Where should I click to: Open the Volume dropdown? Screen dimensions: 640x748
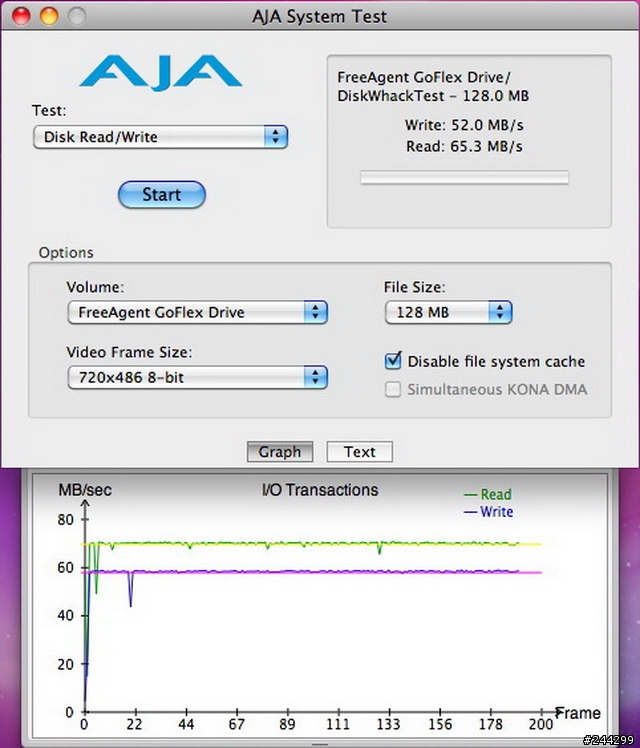pyautogui.click(x=197, y=312)
